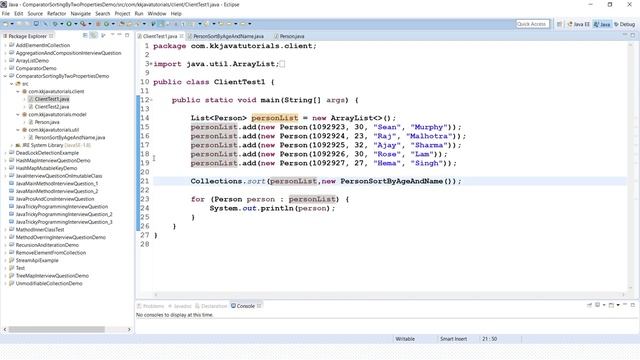640x360 pixels.
Task: Switch to the Java EE perspective
Action: [578, 24]
